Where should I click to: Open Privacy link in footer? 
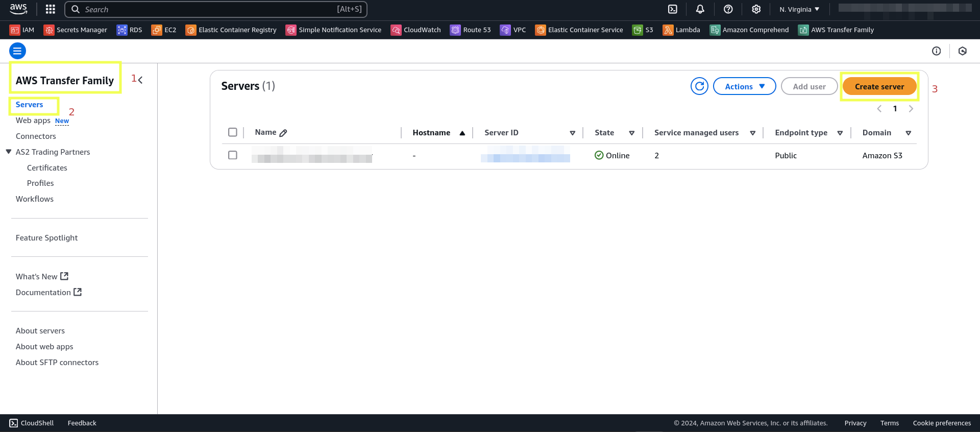(855, 423)
